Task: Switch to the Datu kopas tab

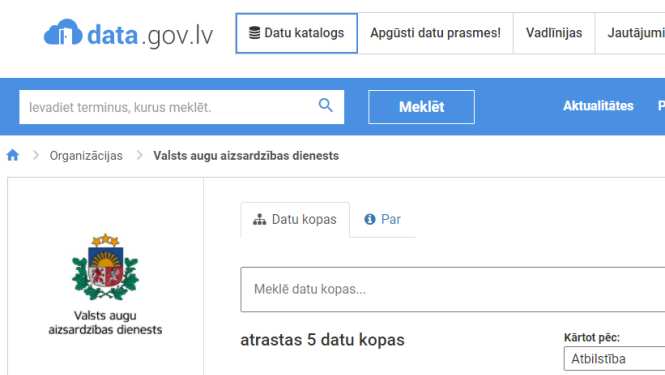Action: click(295, 220)
